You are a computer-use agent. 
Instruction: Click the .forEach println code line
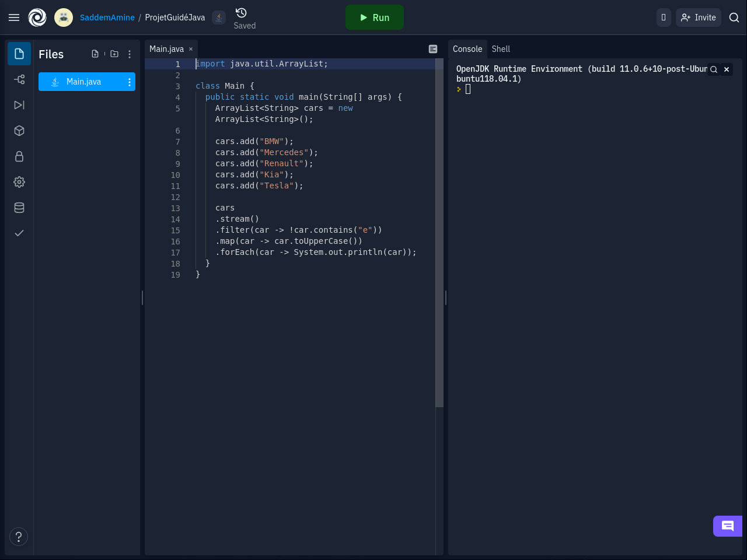tap(316, 252)
